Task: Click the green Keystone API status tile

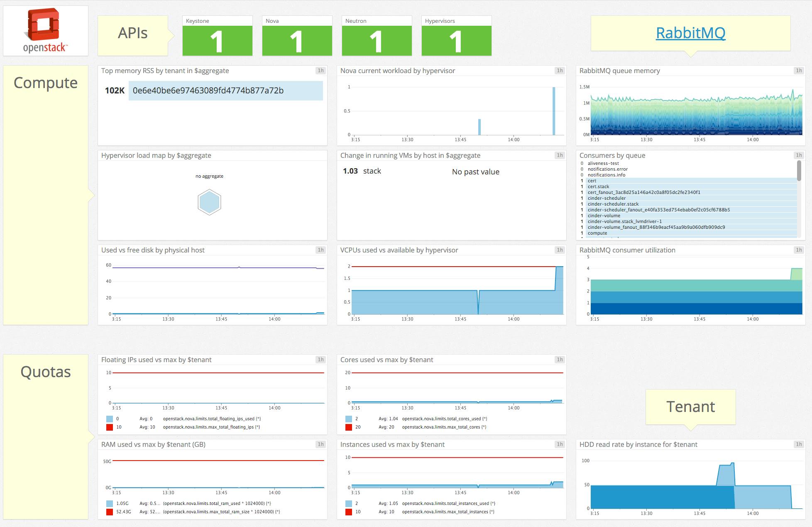Action: tap(217, 40)
